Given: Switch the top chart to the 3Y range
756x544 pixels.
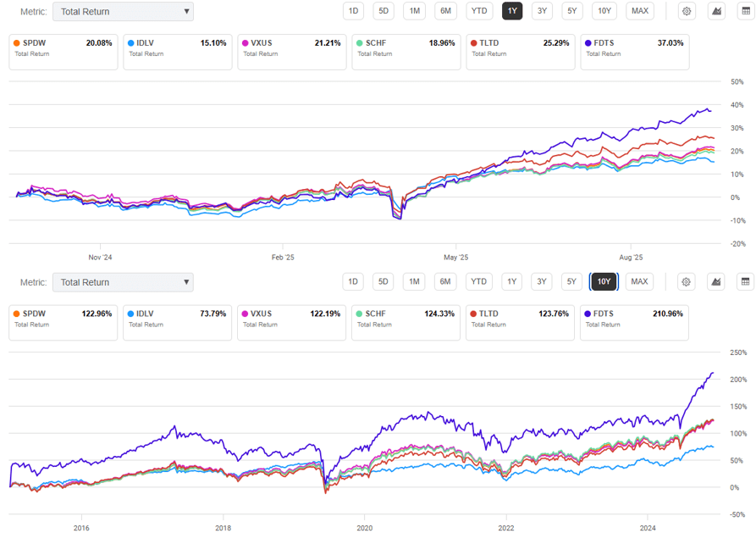Looking at the screenshot, I should (541, 11).
